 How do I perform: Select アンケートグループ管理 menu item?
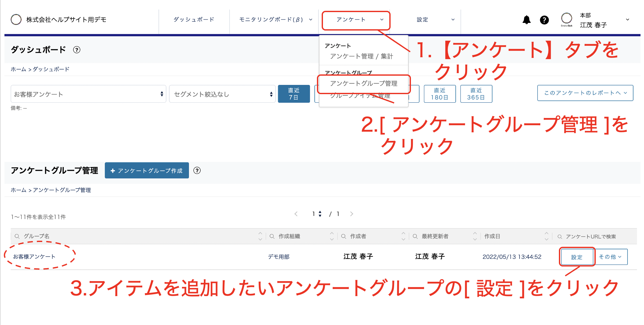(364, 83)
